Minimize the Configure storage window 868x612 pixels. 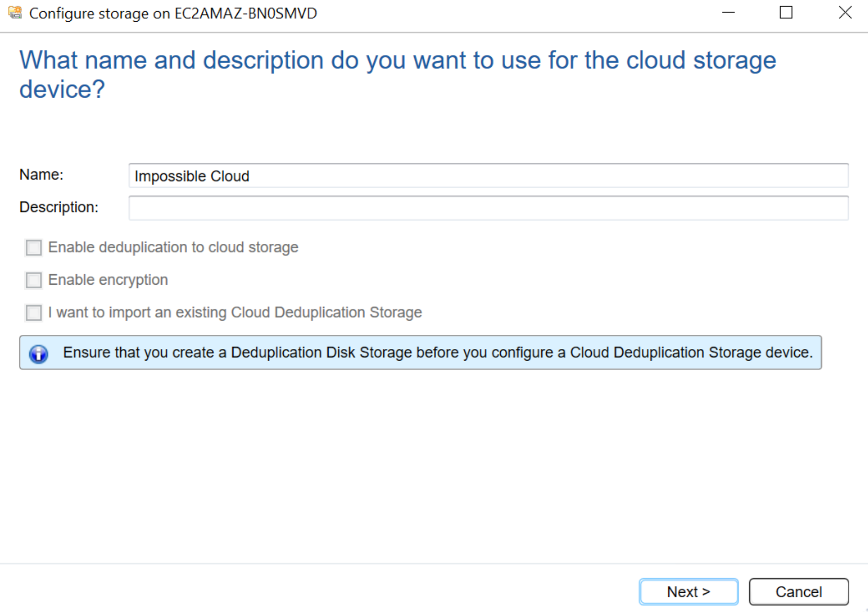click(728, 13)
